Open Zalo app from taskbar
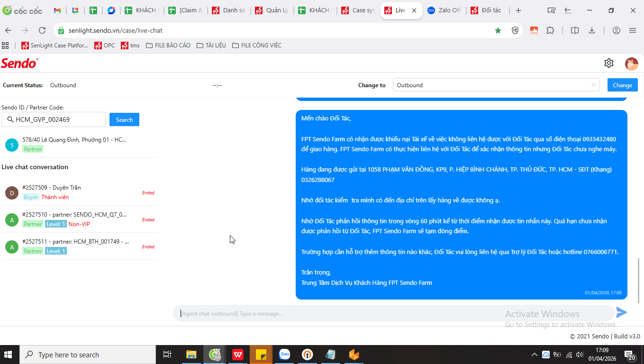The height and width of the screenshot is (364, 644). (x=284, y=355)
